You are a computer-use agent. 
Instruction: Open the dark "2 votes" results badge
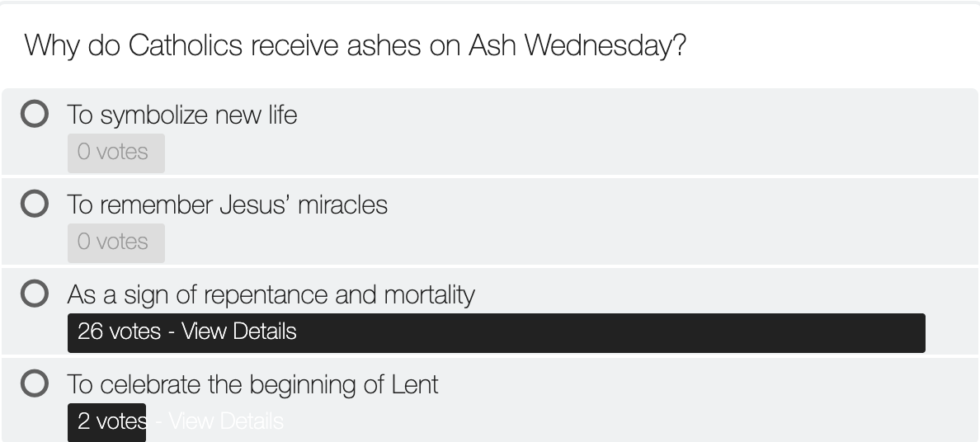pos(107,422)
